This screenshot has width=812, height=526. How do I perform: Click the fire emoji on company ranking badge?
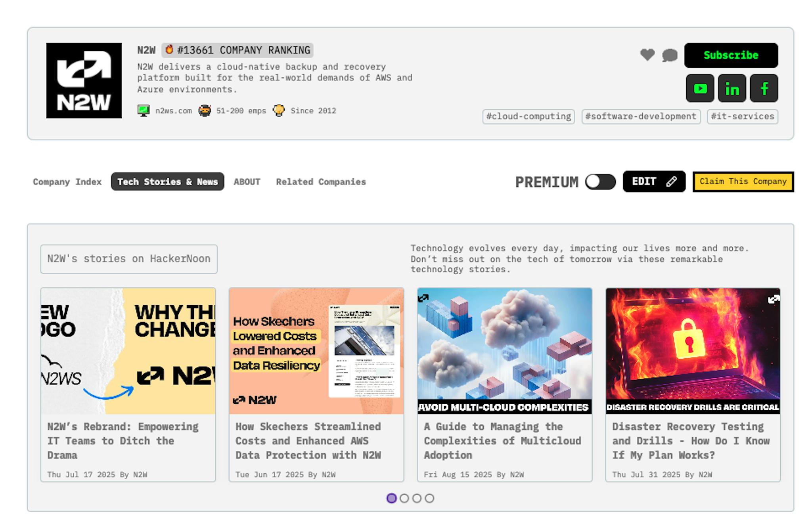[x=170, y=50]
